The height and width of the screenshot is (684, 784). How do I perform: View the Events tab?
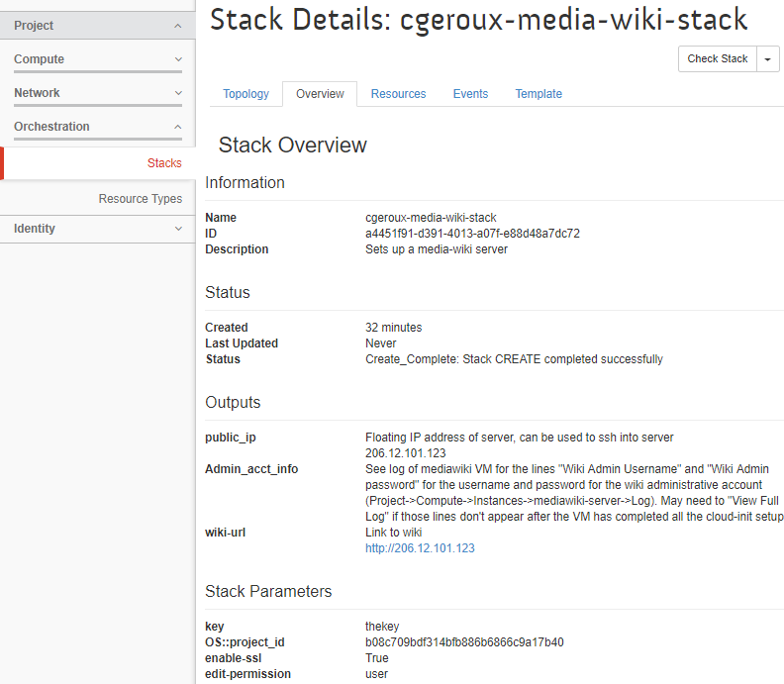[x=470, y=94]
